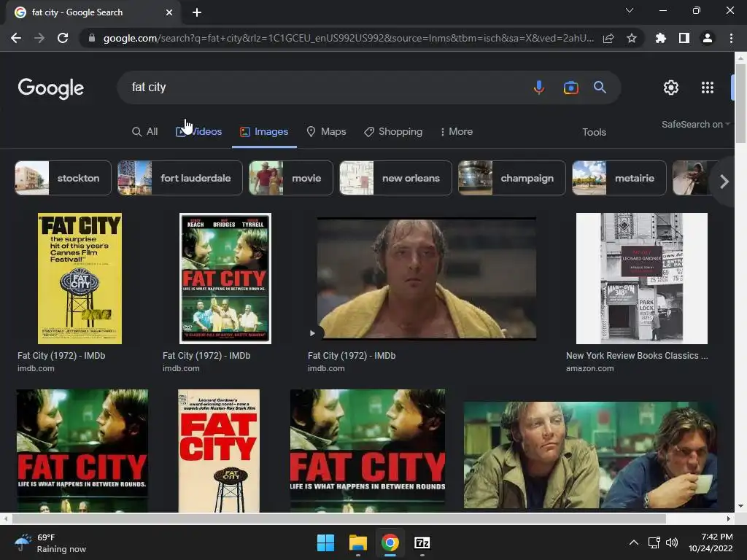This screenshot has width=747, height=560.
Task: Open the volume speaker tray icon
Action: 672,542
